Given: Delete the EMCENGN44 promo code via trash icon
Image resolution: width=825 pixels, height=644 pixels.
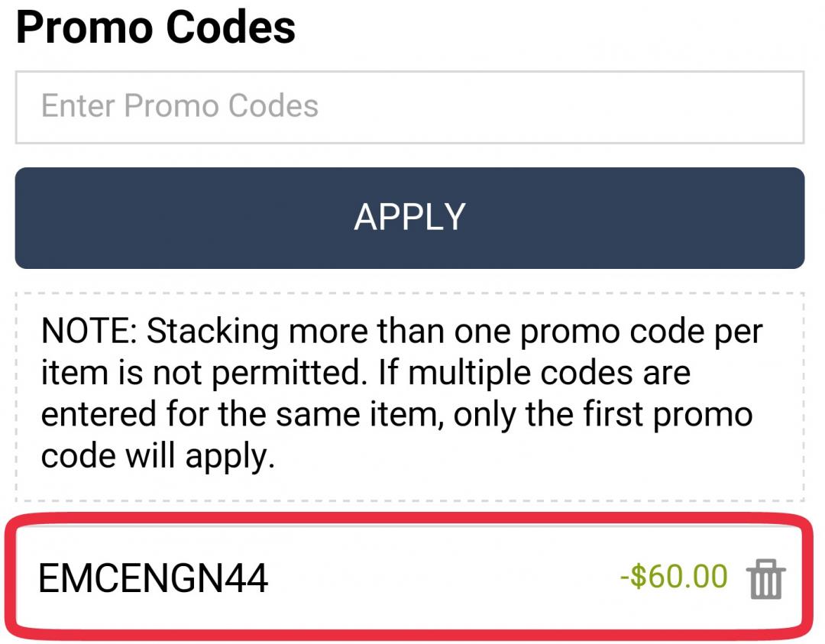Looking at the screenshot, I should click(765, 578).
